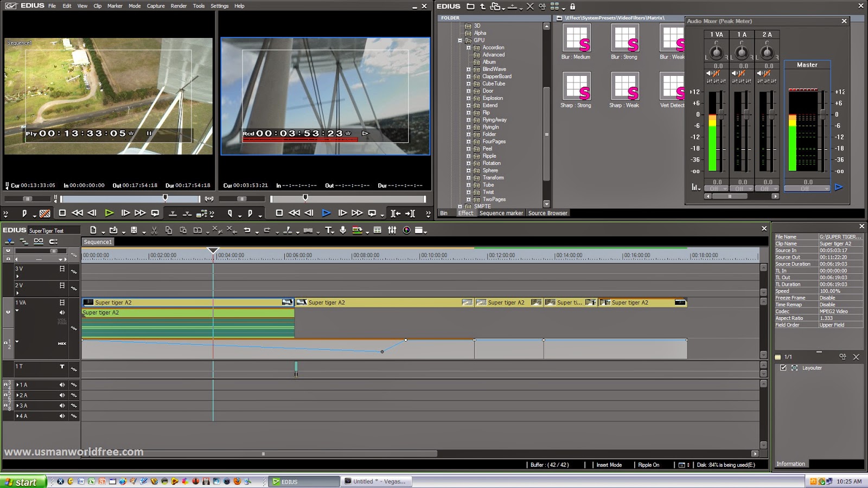Viewport: 868px width, 488px height.
Task: Mute the 4 A audio track speaker
Action: [62, 416]
